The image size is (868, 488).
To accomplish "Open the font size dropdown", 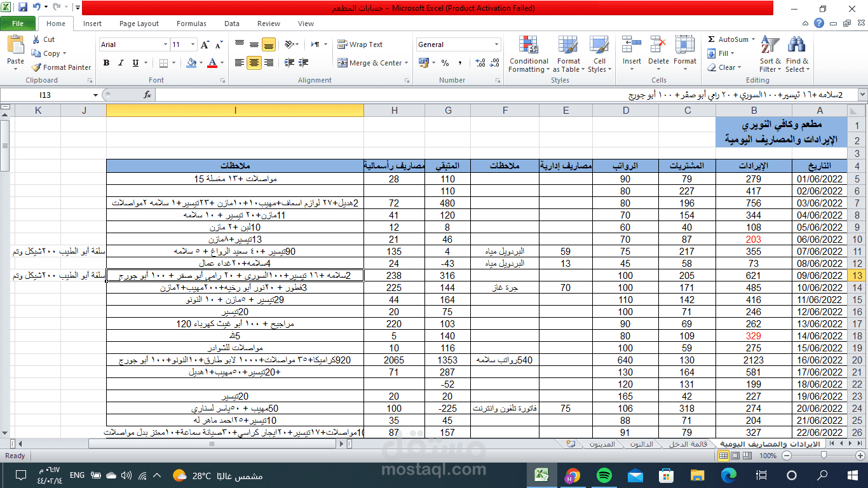I will click(193, 44).
